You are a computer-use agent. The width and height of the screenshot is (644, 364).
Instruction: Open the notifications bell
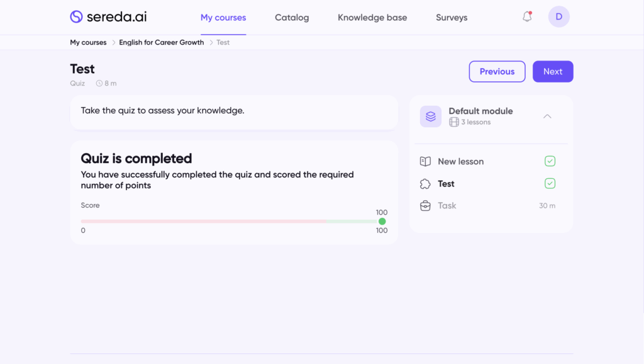coord(527,17)
